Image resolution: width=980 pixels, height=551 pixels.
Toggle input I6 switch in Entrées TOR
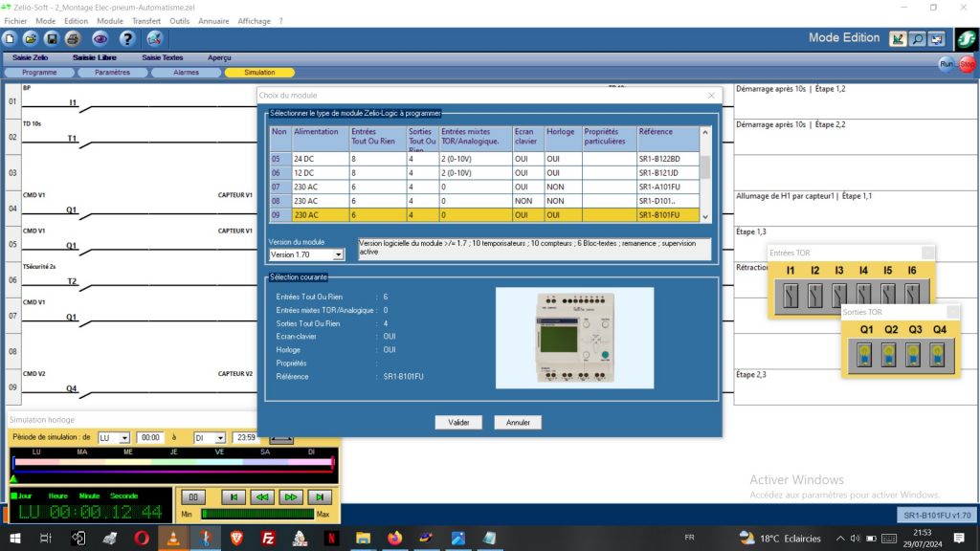point(912,295)
